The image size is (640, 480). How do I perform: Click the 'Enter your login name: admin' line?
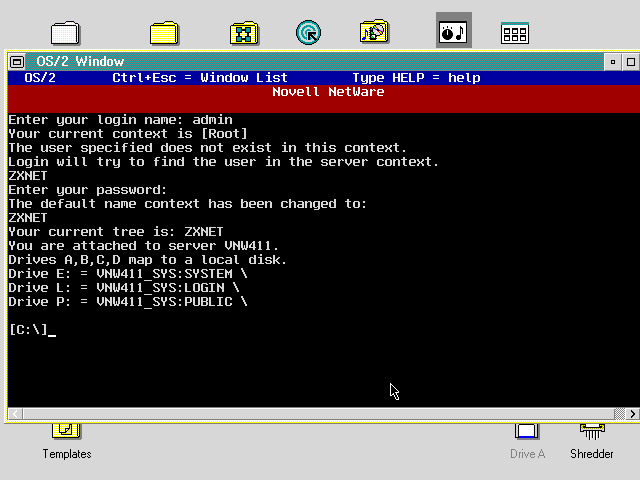(120, 120)
